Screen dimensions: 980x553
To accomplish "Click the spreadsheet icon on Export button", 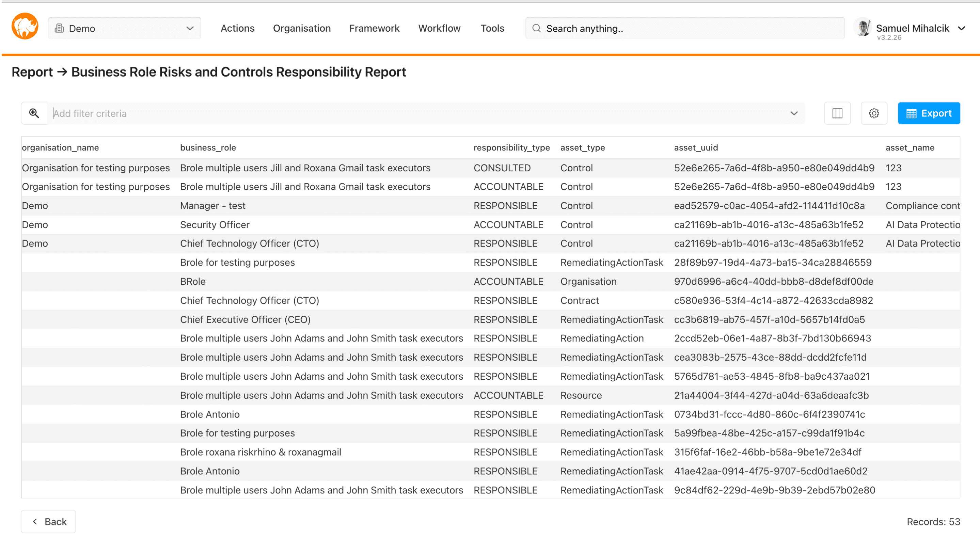I will [x=911, y=113].
